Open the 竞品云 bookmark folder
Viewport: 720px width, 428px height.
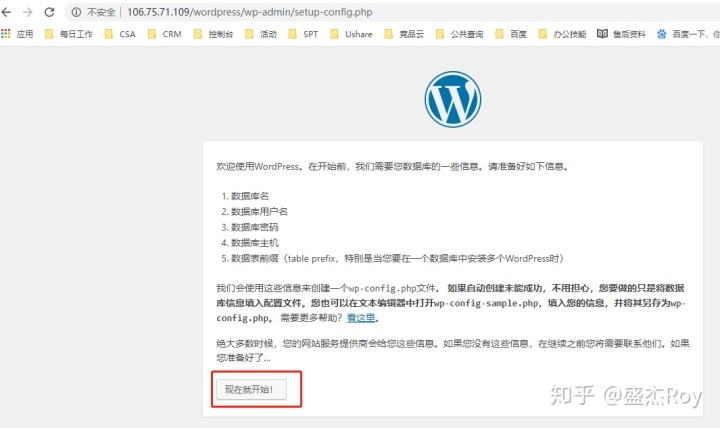pos(404,34)
